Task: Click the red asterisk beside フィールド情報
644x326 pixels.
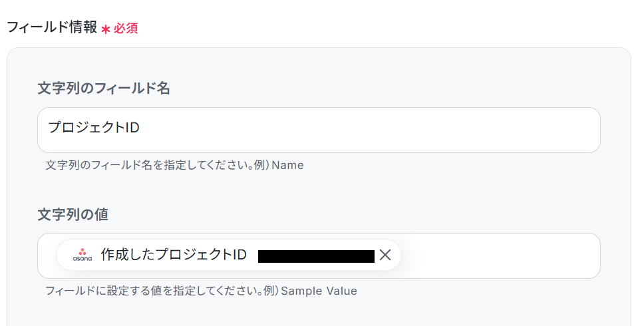Action: pos(105,30)
